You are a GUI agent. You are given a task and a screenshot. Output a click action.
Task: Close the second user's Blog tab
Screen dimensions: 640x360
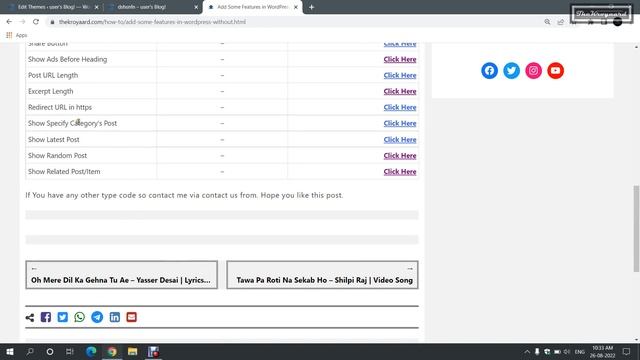click(x=196, y=7)
